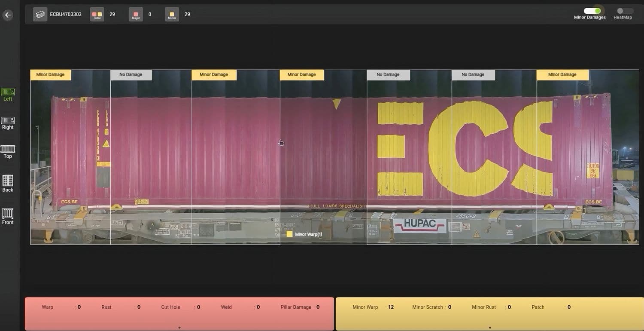Click the Weld count entry
The width and height of the screenshot is (644, 331).
240,307
